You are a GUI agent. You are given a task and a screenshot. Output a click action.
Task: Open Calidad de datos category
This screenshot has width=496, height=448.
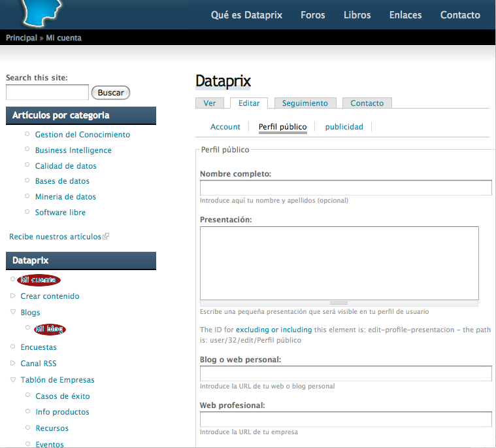[65, 166]
